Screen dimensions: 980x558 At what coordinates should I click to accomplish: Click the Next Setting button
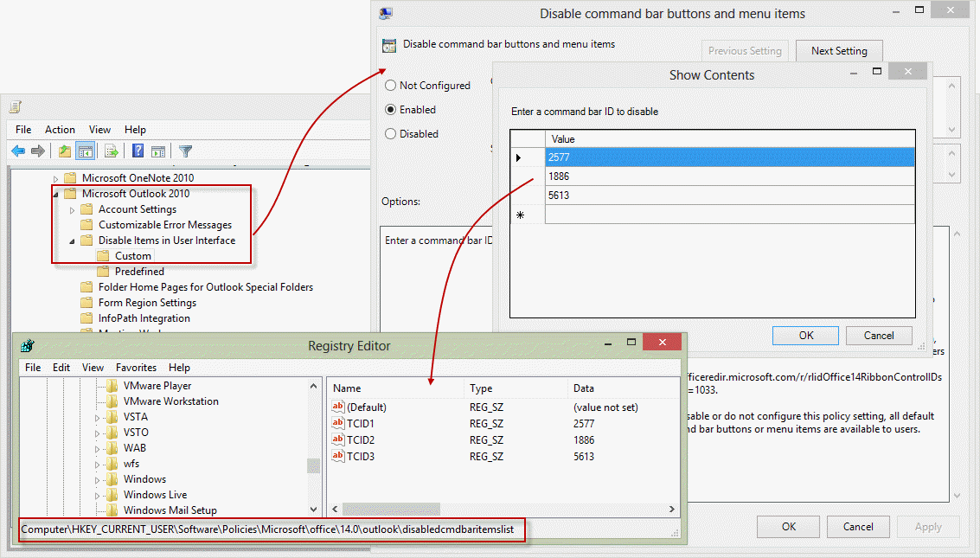pos(839,51)
